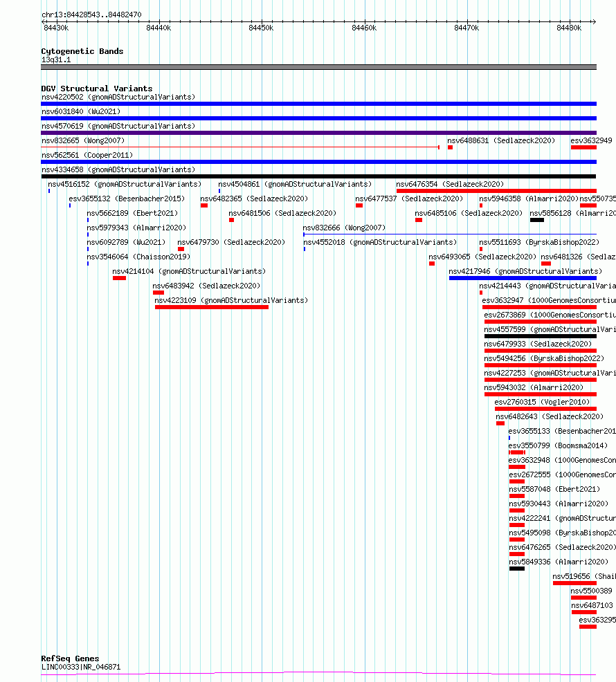Select nsv6479933 (Sedlazeck2020) label
616x682 pixels.
point(538,344)
